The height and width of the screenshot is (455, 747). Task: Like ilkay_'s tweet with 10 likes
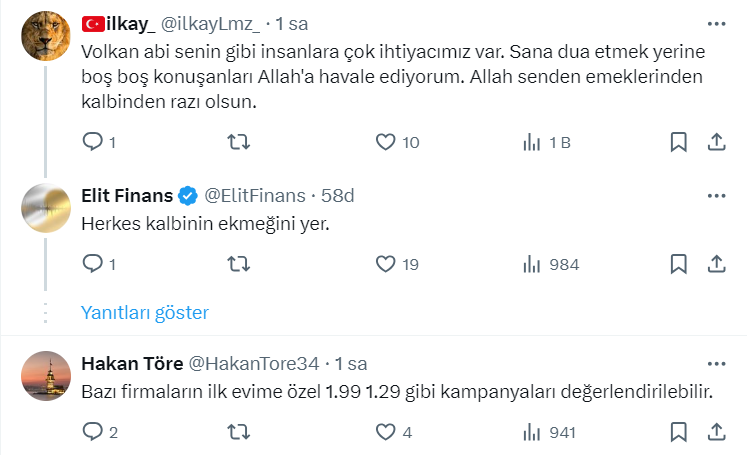(386, 143)
